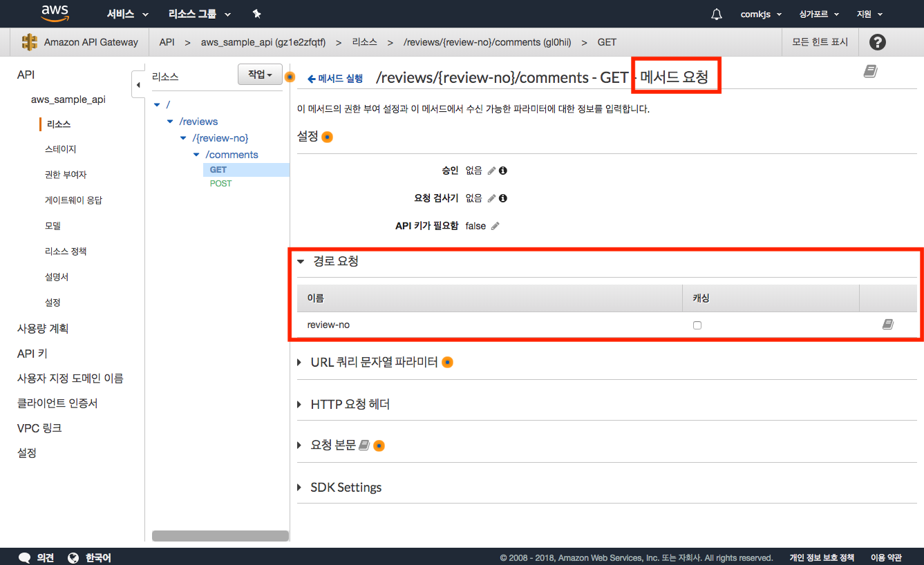This screenshot has width=924, height=565.
Task: Enable caching checkbox for review-no
Action: pos(697,325)
